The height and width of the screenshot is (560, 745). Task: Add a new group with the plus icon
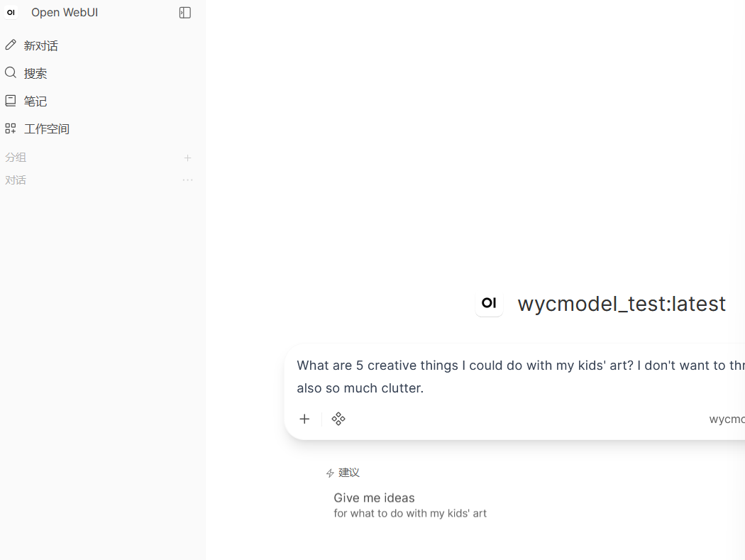pyautogui.click(x=188, y=158)
